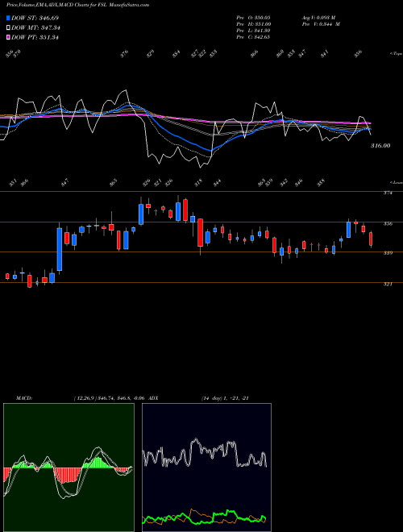Click the blue DOW ST legend swatch
Viewport: 403px width, 532px height.
(x=8, y=18)
